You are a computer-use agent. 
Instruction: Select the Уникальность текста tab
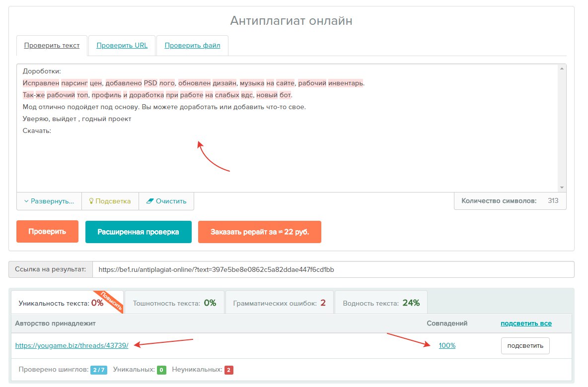(x=67, y=303)
